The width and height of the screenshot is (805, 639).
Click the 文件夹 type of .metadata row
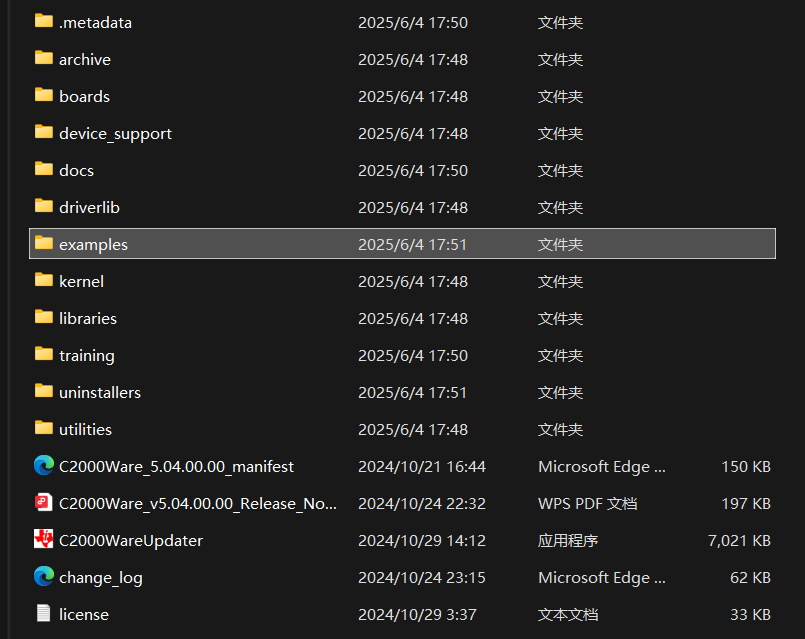point(560,23)
